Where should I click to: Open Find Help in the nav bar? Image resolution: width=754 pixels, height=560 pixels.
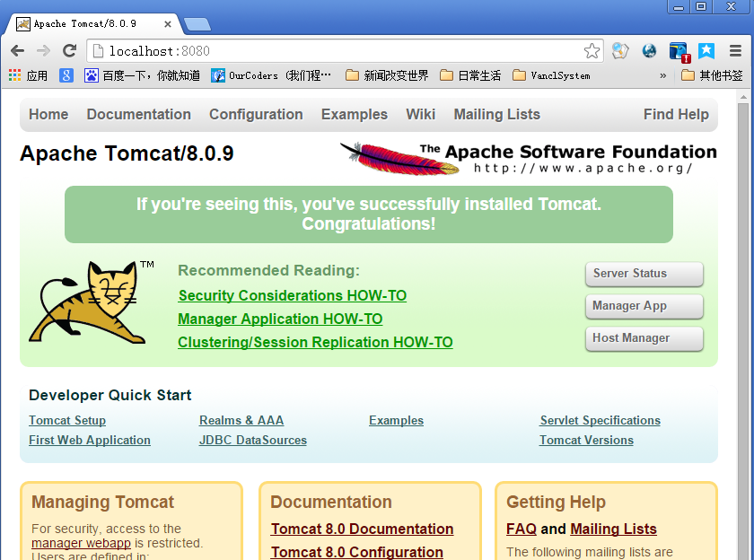coord(676,114)
